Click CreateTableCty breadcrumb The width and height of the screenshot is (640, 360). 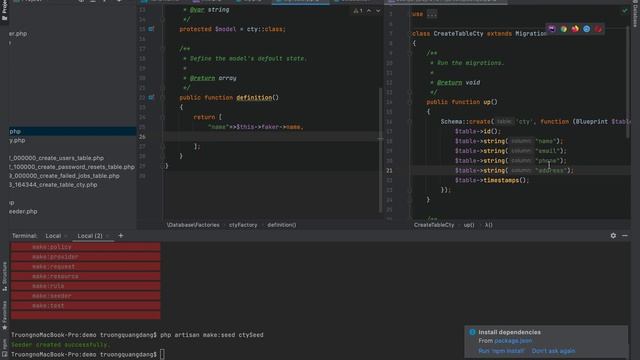coord(434,225)
